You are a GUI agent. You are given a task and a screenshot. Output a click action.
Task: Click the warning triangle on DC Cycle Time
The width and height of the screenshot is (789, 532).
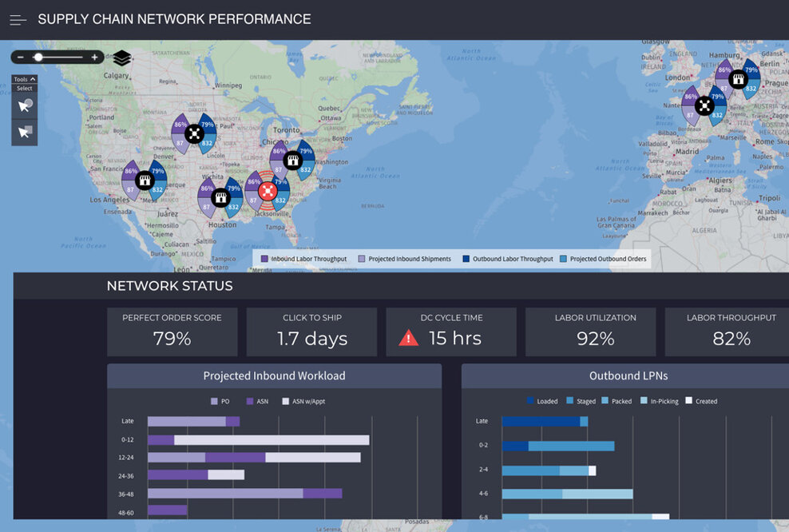coord(407,337)
